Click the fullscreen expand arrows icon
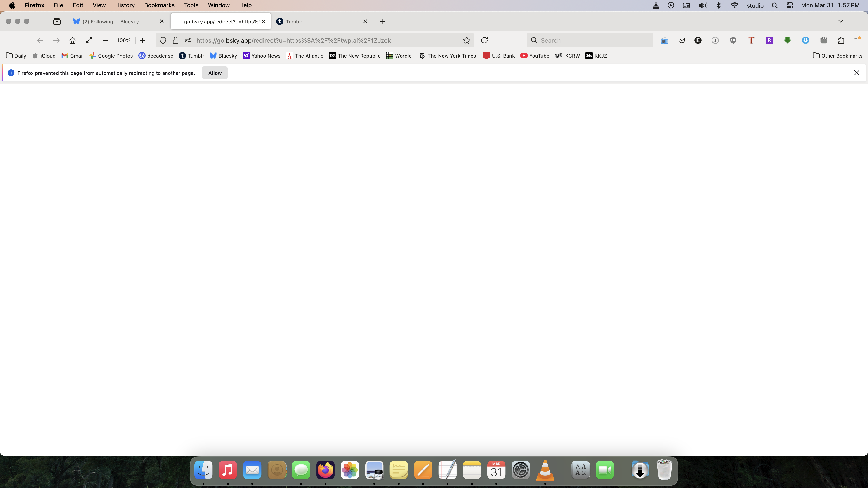This screenshot has width=868, height=488. [89, 40]
